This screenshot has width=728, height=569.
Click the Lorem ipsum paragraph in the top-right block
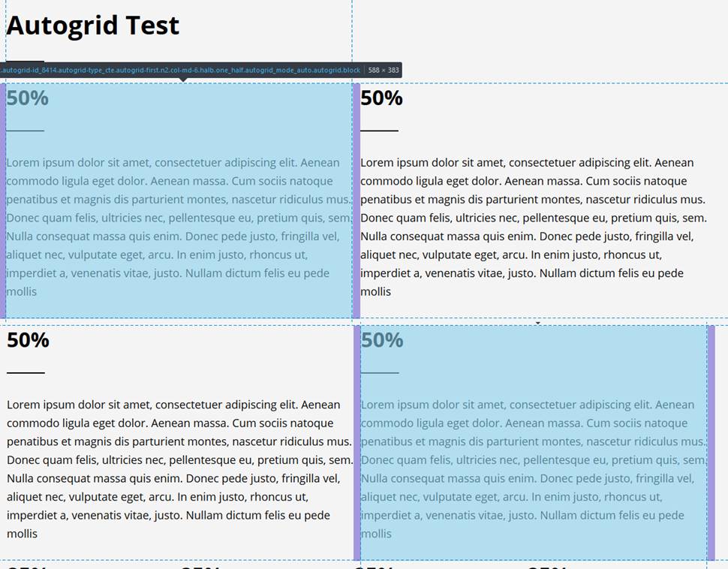(533, 227)
